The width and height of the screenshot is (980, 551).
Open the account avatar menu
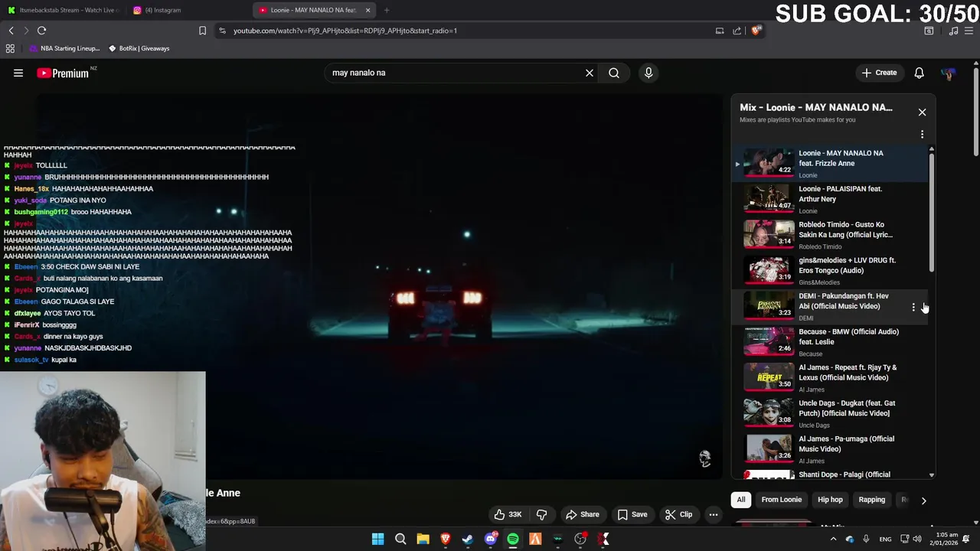[948, 73]
